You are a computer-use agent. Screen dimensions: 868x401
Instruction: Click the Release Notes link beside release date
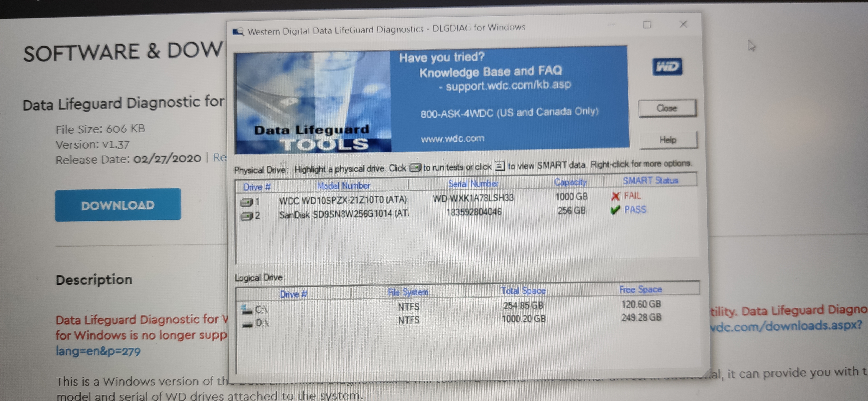(x=220, y=157)
